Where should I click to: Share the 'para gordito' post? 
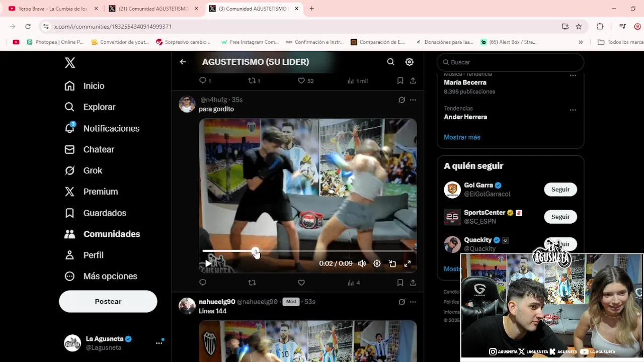[x=413, y=283]
